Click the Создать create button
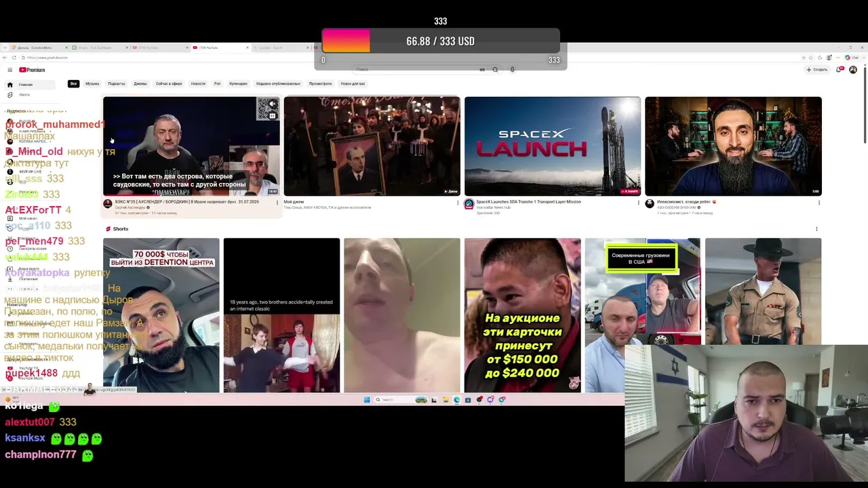The image size is (868, 488). tap(817, 70)
